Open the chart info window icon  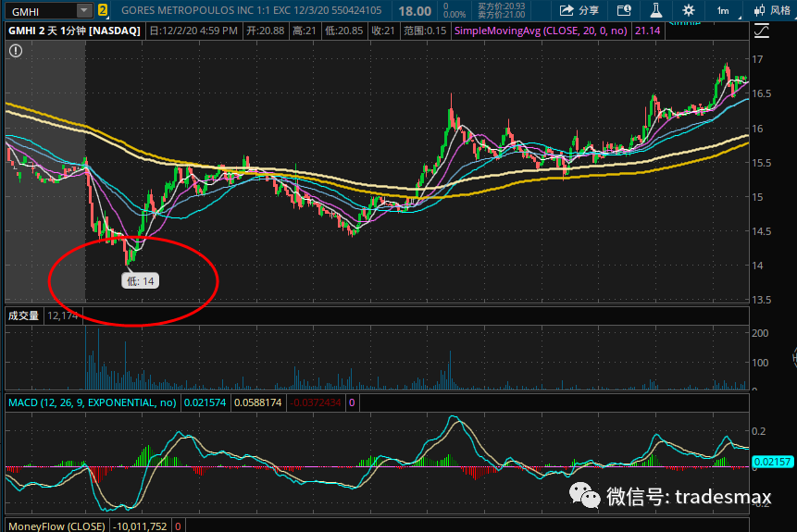tap(624, 10)
